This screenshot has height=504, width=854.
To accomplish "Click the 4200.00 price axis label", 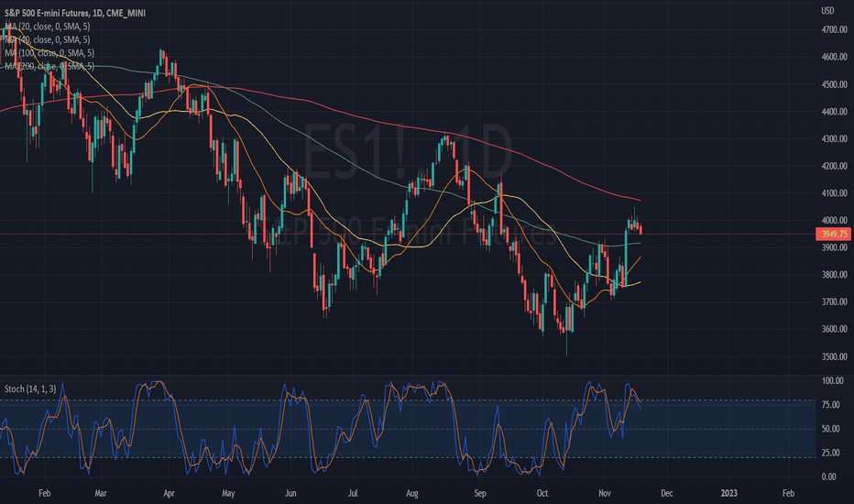I will (x=835, y=166).
